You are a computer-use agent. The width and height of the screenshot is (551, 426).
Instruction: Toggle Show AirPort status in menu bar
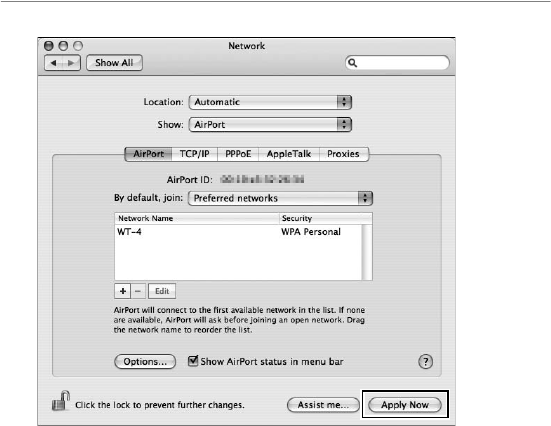193,361
